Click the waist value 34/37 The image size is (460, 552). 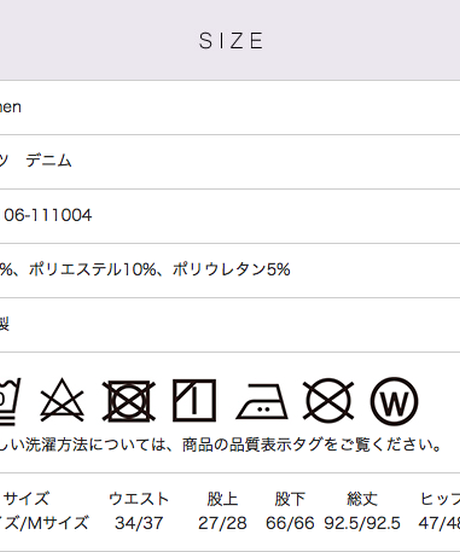(x=139, y=523)
